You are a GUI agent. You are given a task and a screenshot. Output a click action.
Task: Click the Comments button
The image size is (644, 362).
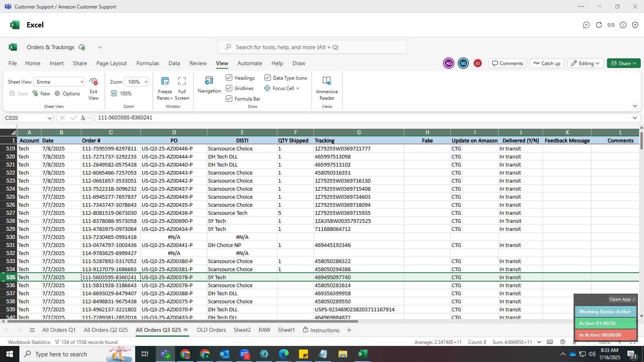tap(507, 63)
